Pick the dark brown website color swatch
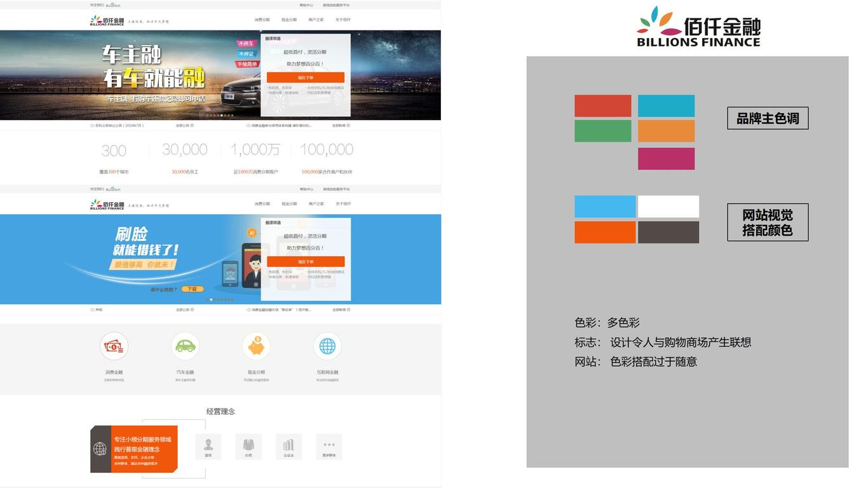868x488 pixels. pos(668,232)
